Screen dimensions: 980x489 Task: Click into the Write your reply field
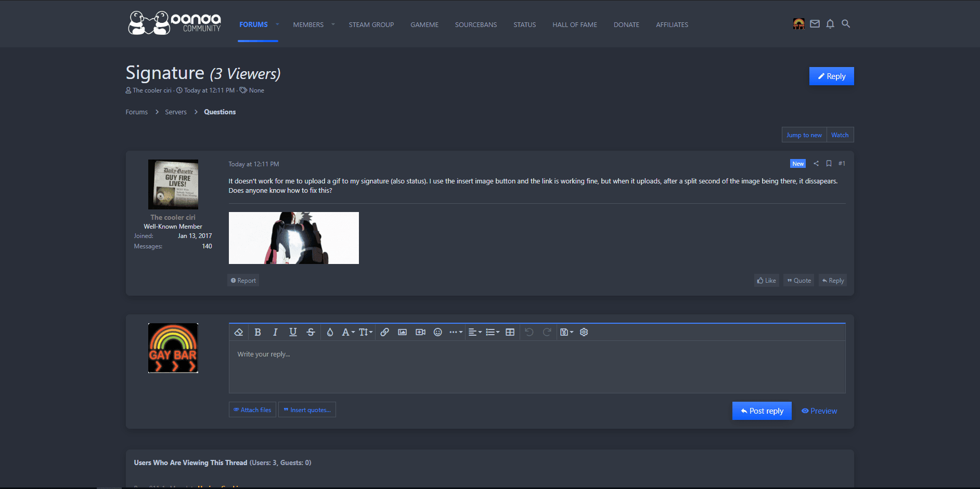(x=536, y=366)
